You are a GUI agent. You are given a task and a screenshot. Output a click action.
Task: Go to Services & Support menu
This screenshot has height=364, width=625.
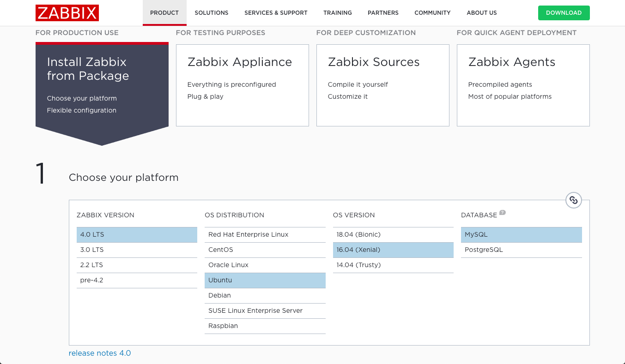coord(276,13)
